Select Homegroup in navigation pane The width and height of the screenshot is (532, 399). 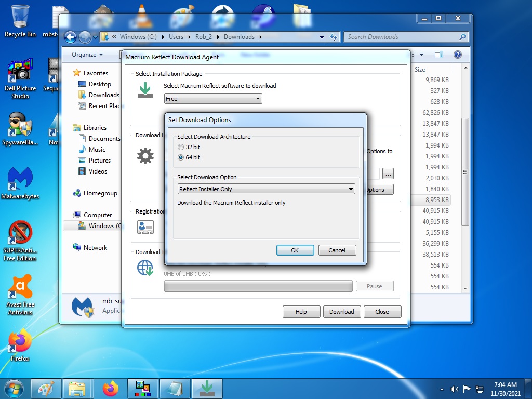pyautogui.click(x=100, y=193)
